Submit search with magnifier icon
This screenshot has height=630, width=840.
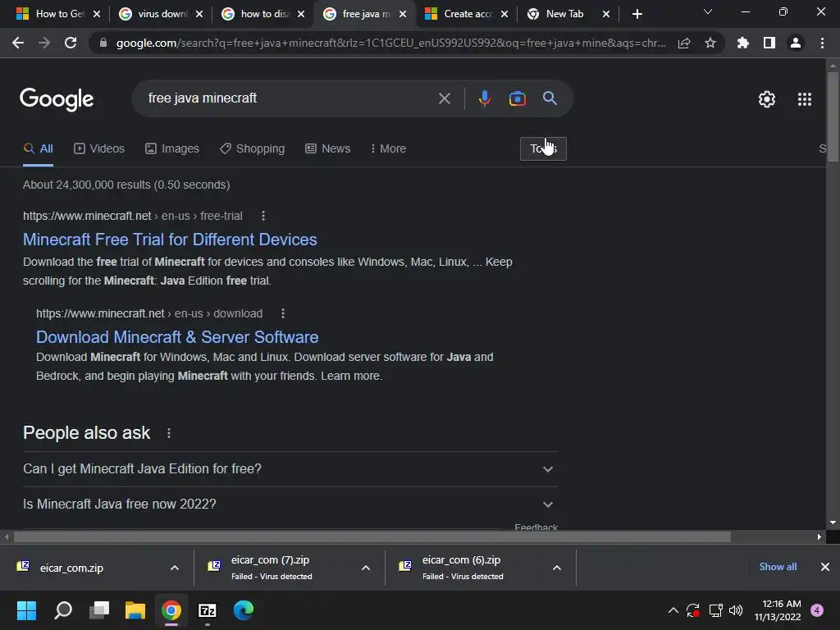tap(550, 98)
